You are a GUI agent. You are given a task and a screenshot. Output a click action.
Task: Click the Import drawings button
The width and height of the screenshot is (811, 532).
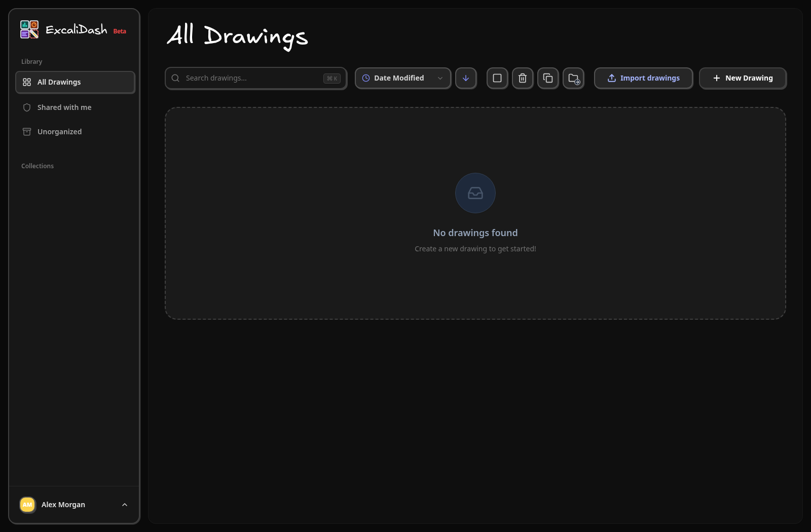click(x=643, y=78)
